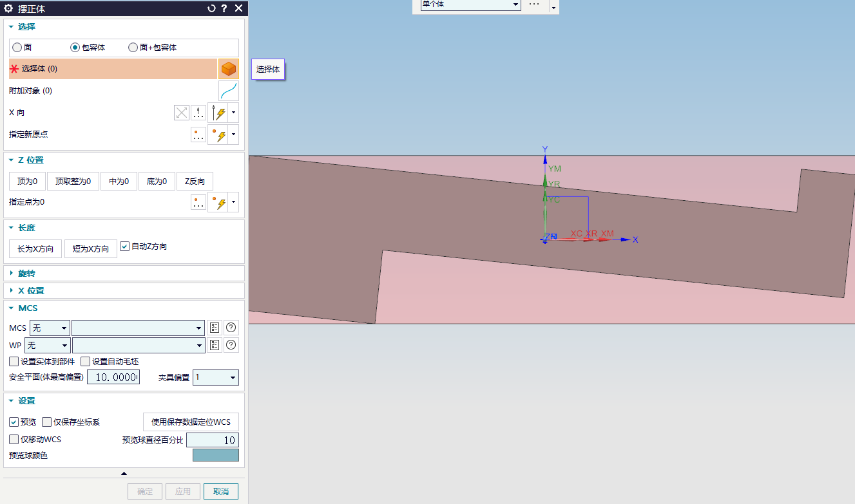Click the Z反向 button
Screen dimensions: 855x504
coord(195,182)
